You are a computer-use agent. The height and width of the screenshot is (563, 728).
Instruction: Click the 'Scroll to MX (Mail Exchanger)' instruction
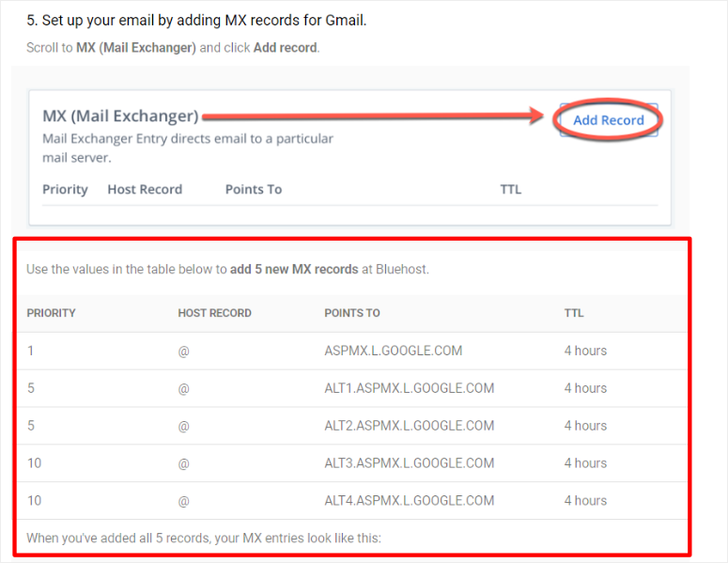pyautogui.click(x=173, y=48)
